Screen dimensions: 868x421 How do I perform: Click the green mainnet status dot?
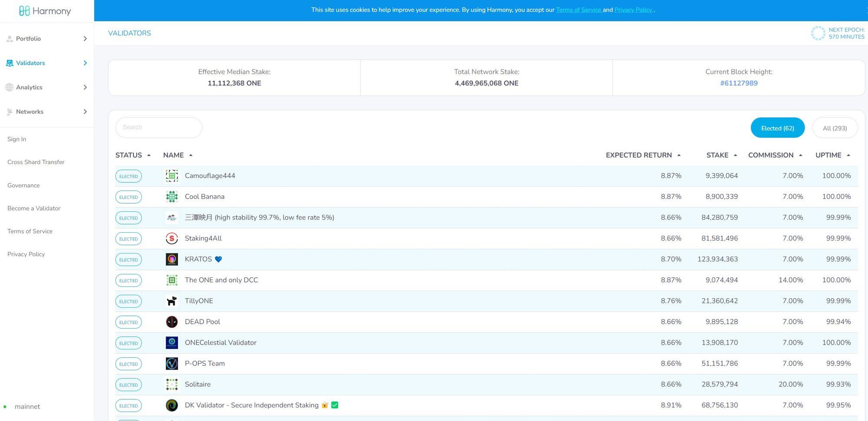[5, 407]
